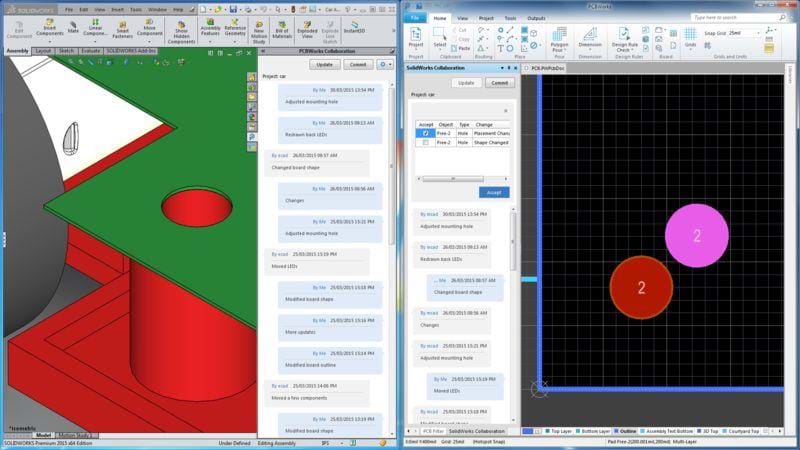
Task: Expand the collaboration settings gear dropdown
Action: [386, 64]
